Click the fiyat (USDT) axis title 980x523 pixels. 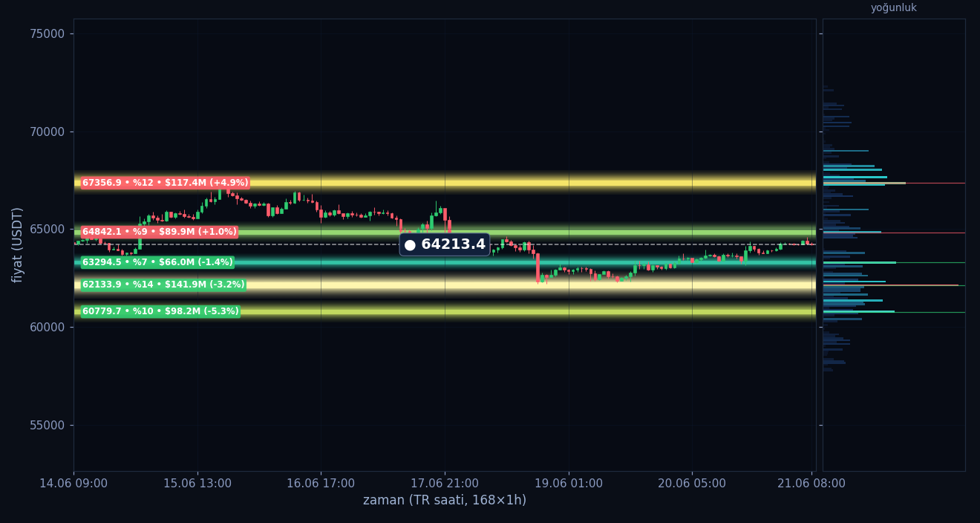(18, 244)
